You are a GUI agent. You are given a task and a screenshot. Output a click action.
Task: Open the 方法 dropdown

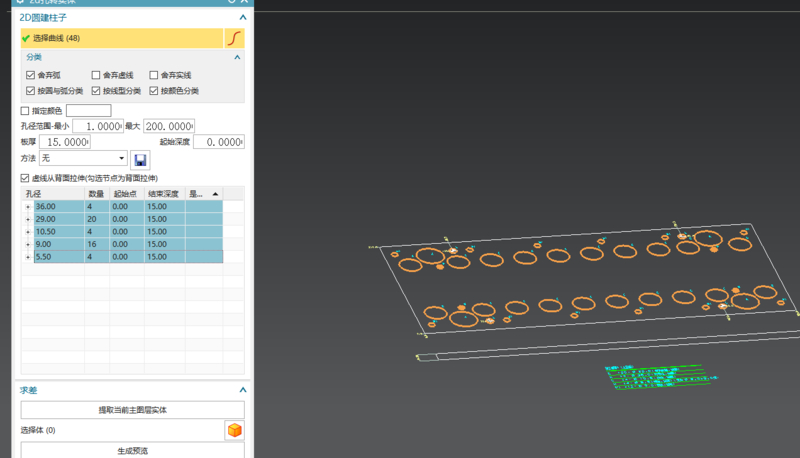[x=83, y=158]
